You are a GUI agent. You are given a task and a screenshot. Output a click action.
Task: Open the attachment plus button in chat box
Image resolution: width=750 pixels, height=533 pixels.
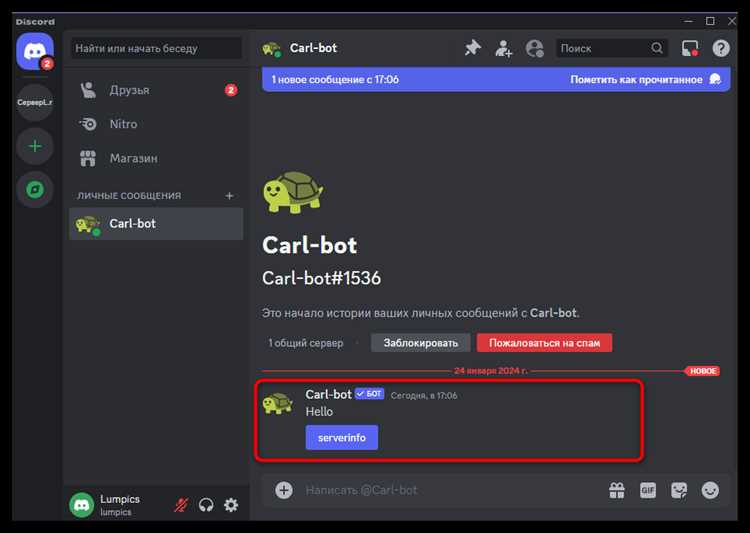coord(284,490)
